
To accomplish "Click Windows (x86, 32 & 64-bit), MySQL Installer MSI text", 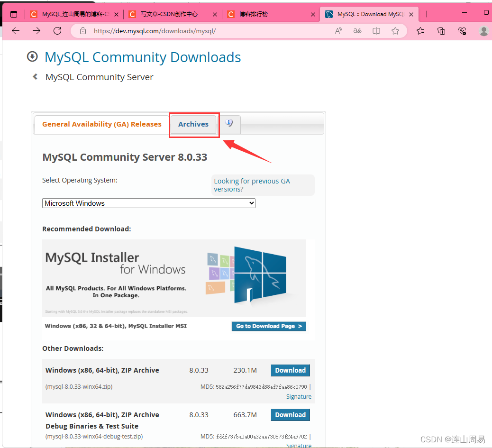I will coord(116,326).
